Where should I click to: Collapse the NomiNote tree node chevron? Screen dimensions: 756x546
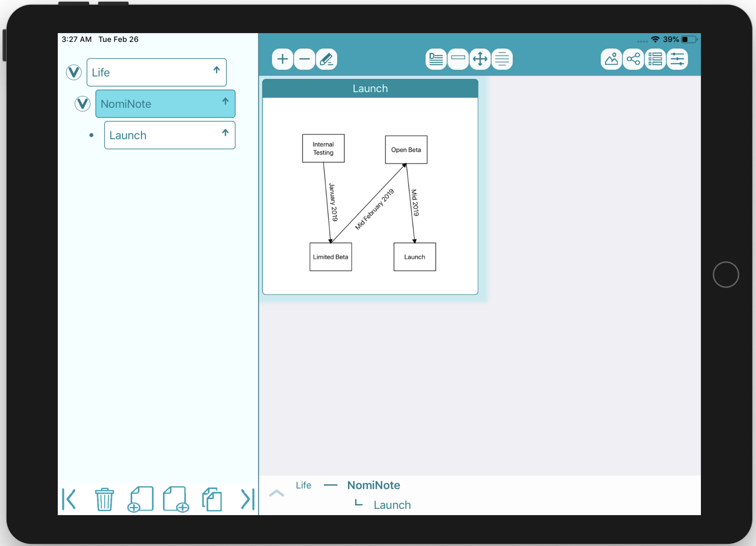(x=82, y=104)
